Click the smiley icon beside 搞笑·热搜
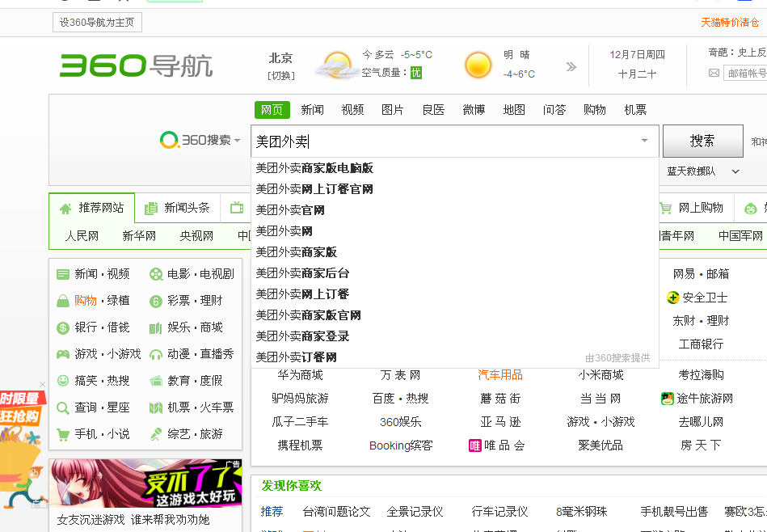 tap(62, 380)
